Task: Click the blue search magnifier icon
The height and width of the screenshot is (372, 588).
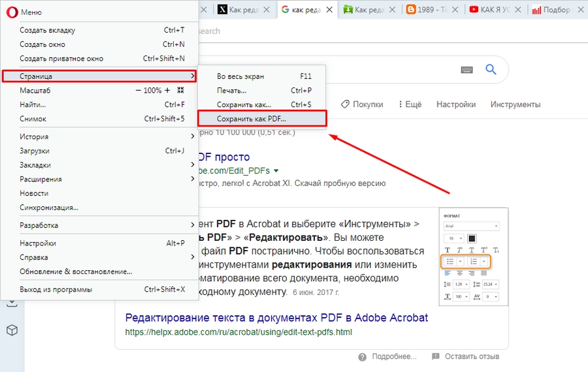Action: [491, 70]
